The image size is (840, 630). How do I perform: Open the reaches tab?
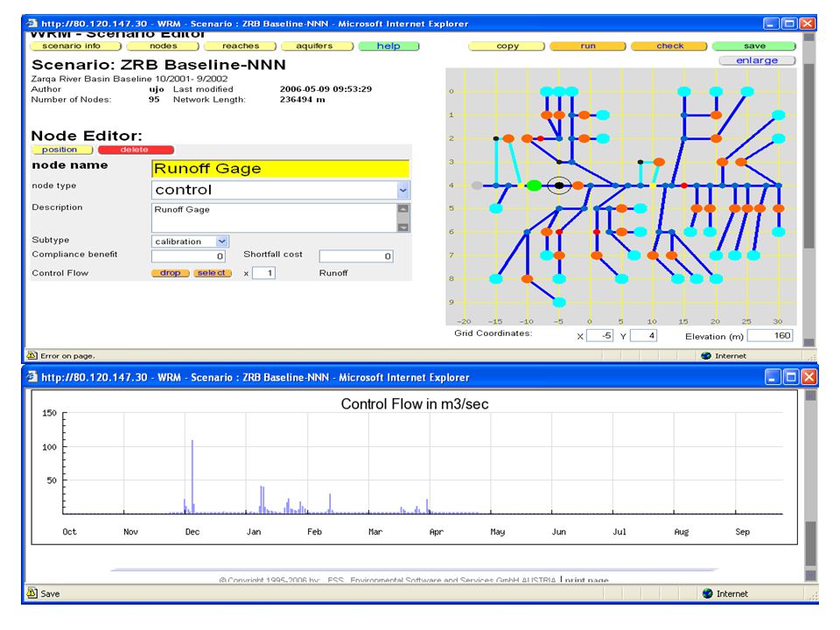(240, 46)
